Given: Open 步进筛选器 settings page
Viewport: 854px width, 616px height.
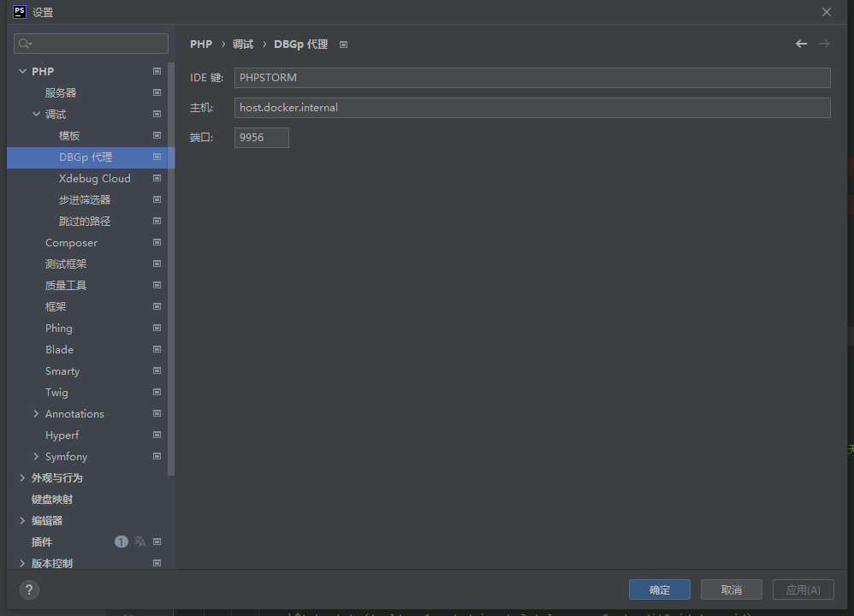Looking at the screenshot, I should [x=85, y=200].
